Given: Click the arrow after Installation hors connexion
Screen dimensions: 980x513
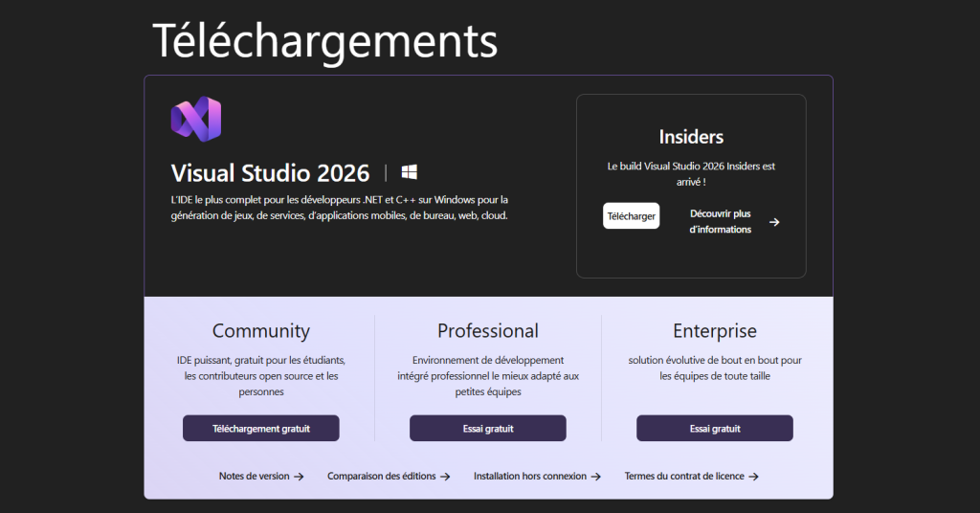Looking at the screenshot, I should (x=596, y=477).
